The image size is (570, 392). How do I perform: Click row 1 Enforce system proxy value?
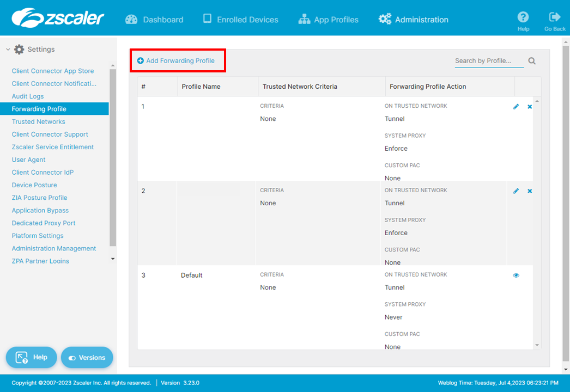tap(396, 148)
